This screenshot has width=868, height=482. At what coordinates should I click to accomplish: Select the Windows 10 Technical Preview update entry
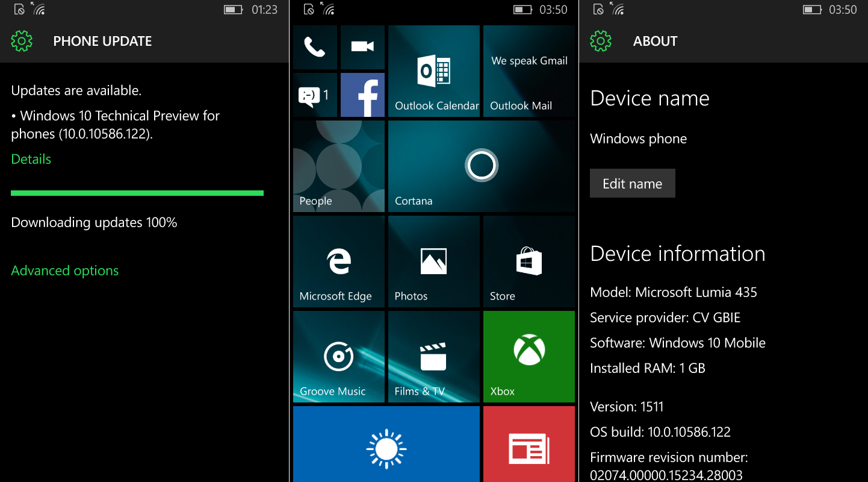point(116,125)
